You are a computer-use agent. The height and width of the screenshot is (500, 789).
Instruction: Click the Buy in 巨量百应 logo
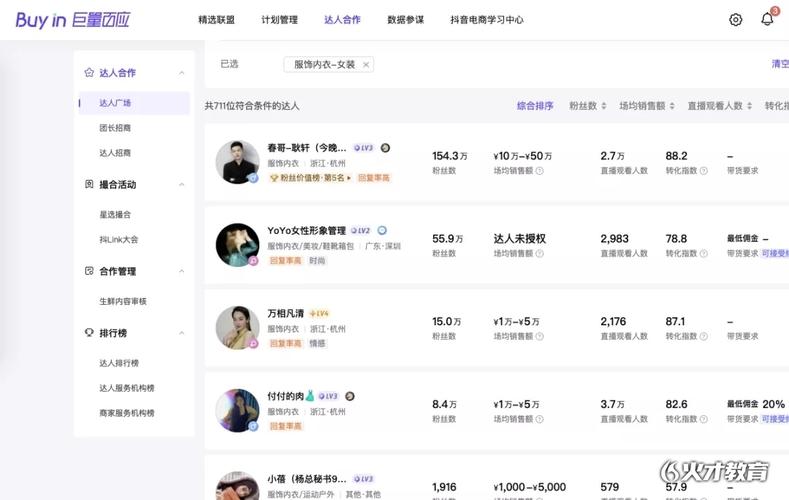tap(72, 20)
